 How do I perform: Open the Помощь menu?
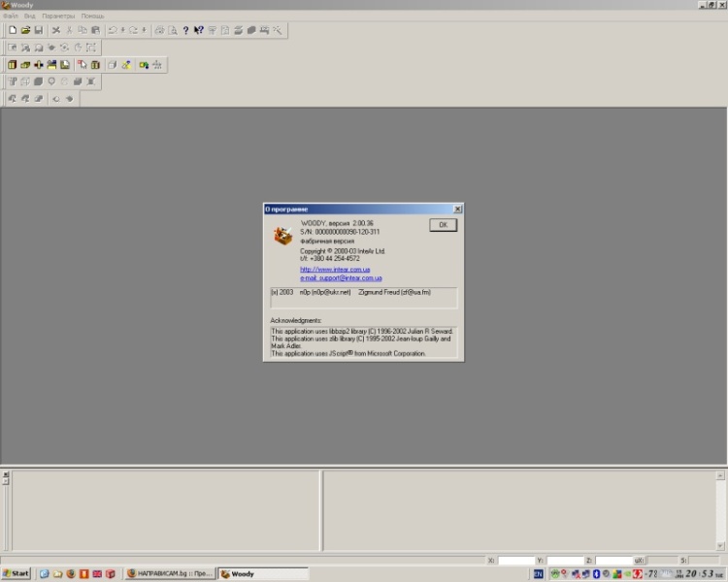[93, 16]
